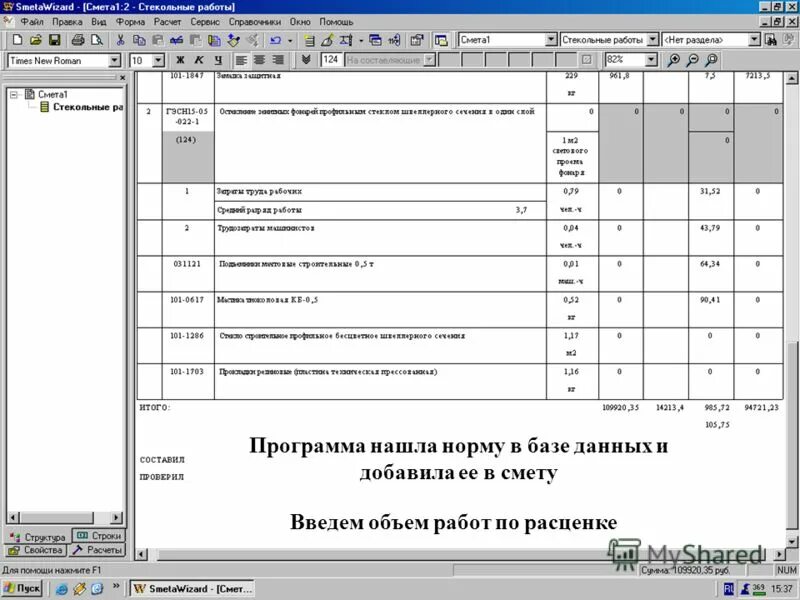Click the fit-page magnifier icon
The width and height of the screenshot is (800, 600).
711,60
